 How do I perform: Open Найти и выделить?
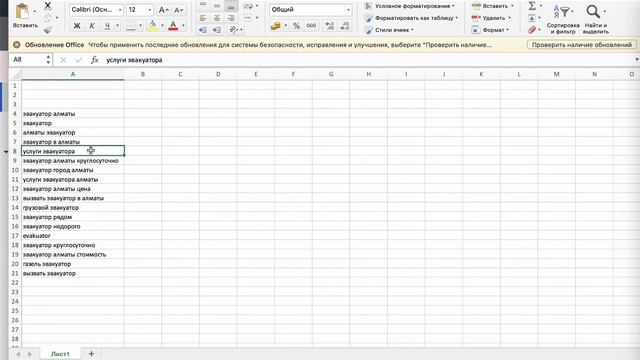coord(596,18)
